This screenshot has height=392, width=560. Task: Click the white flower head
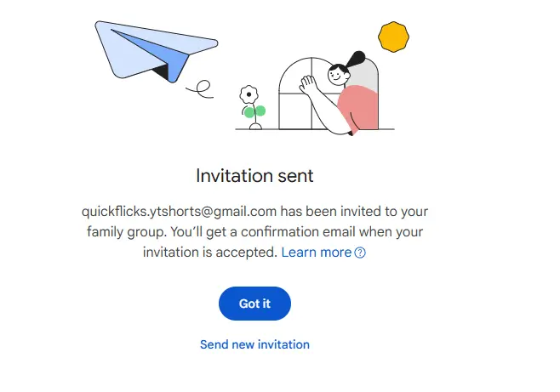point(249,94)
